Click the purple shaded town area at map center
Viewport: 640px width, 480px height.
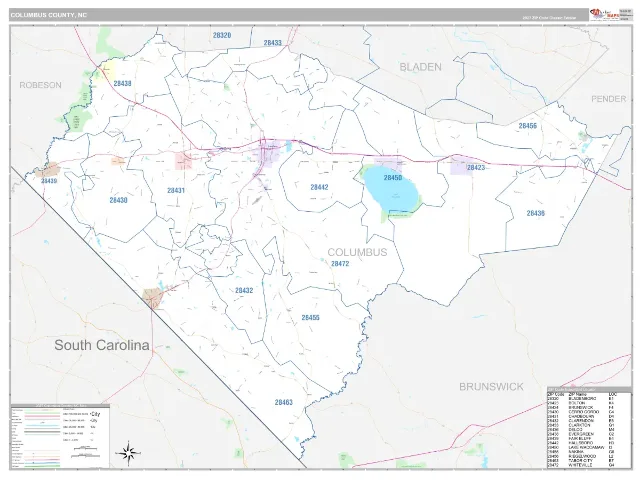pyautogui.click(x=269, y=153)
